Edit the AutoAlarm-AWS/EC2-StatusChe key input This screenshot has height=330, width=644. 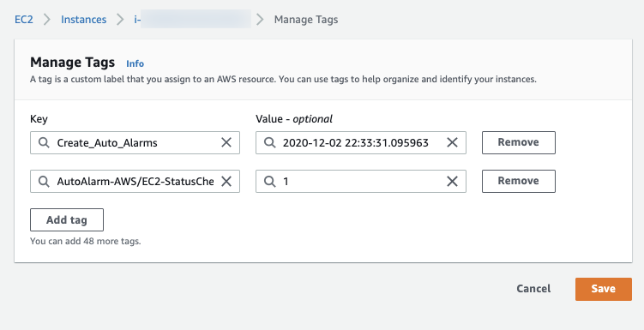pos(135,181)
